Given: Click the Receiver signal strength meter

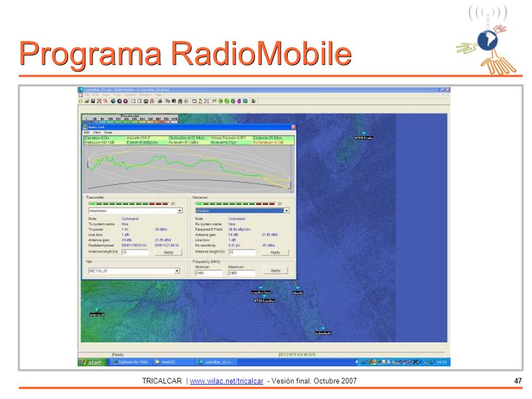Looking at the screenshot, I should (x=236, y=204).
